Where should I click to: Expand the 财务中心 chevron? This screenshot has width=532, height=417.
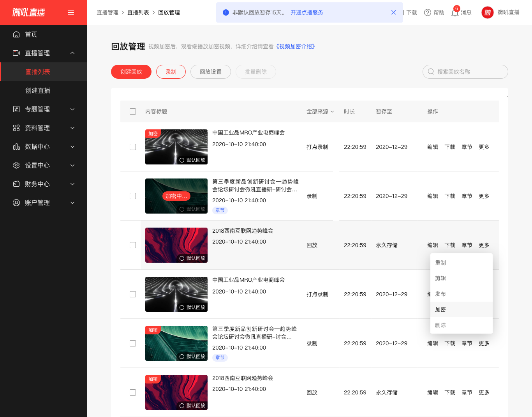point(72,184)
